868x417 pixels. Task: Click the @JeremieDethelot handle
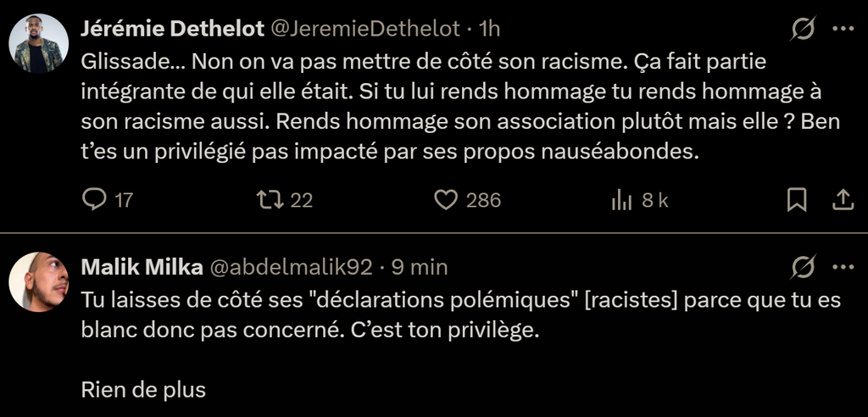coord(366,29)
